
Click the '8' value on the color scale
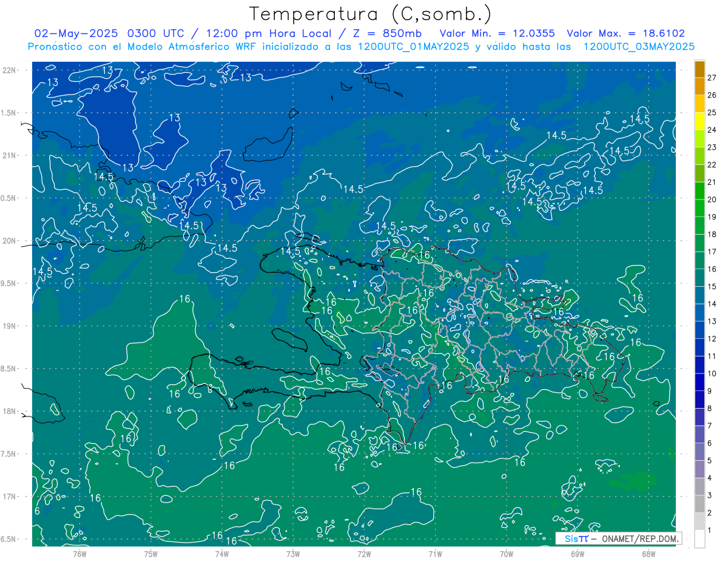(710, 408)
